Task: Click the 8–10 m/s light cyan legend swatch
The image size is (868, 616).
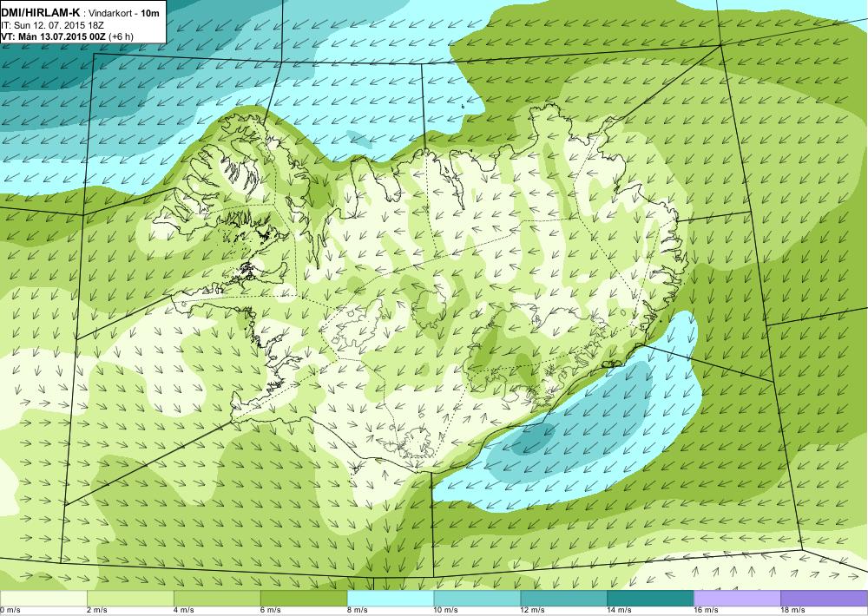Action: click(x=391, y=599)
